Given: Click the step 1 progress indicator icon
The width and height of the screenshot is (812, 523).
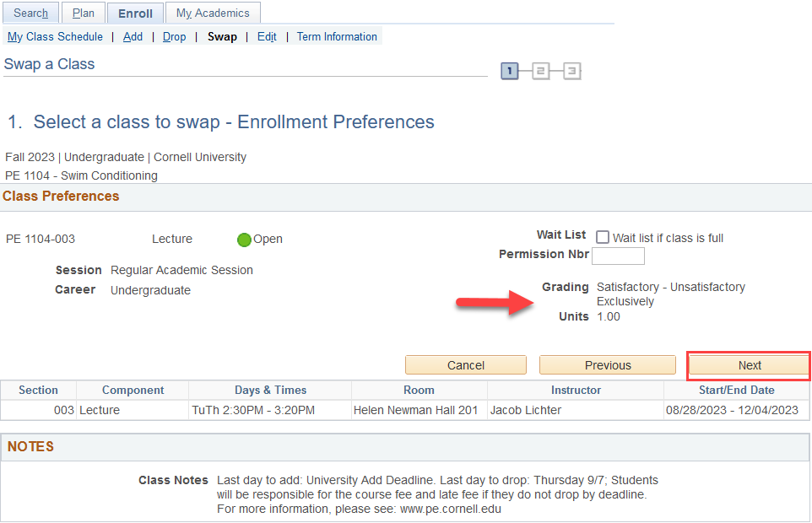Looking at the screenshot, I should point(509,71).
